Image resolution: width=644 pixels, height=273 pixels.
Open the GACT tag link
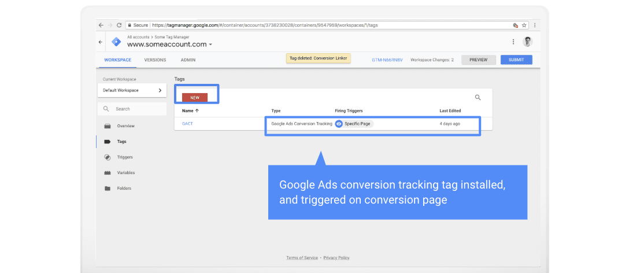click(x=187, y=124)
